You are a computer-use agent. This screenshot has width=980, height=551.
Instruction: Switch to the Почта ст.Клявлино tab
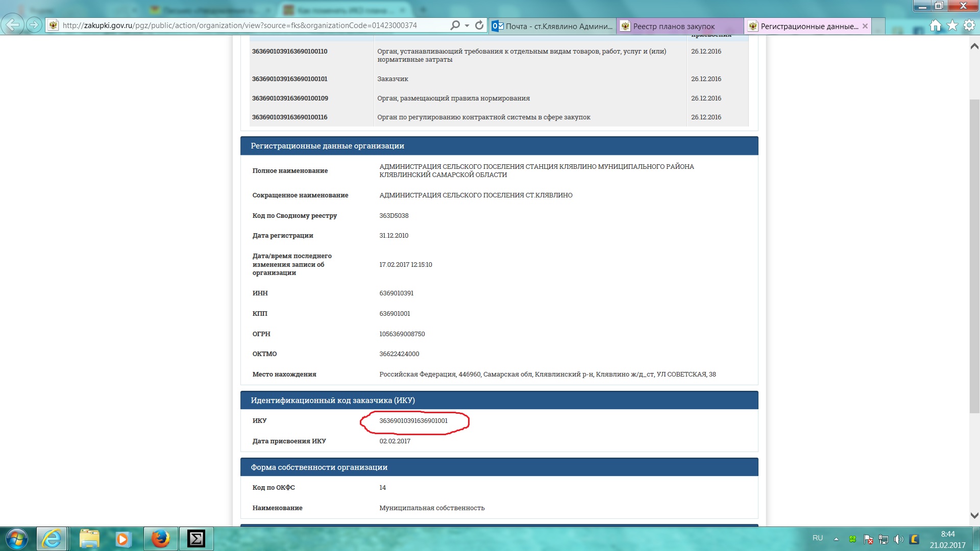pos(552,26)
